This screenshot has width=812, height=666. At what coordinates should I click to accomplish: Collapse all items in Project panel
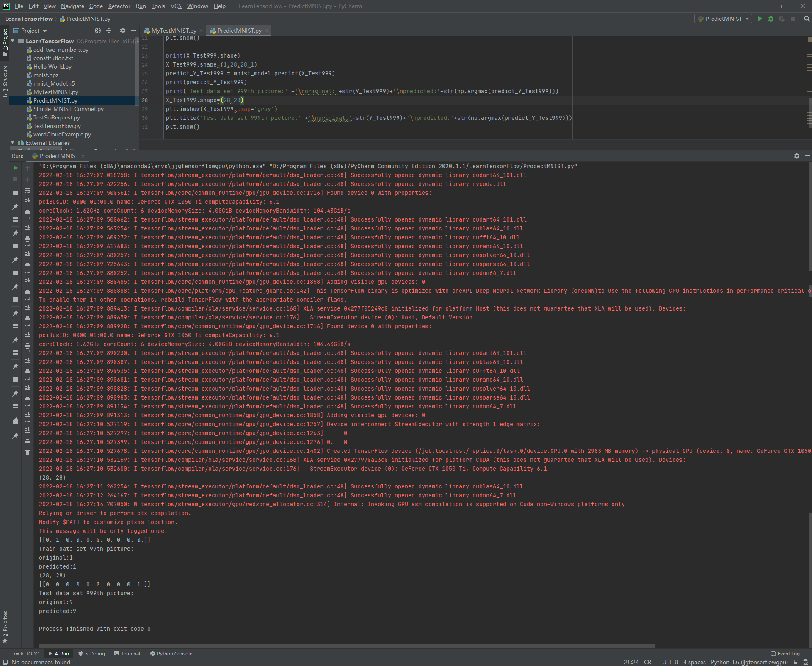pyautogui.click(x=109, y=31)
